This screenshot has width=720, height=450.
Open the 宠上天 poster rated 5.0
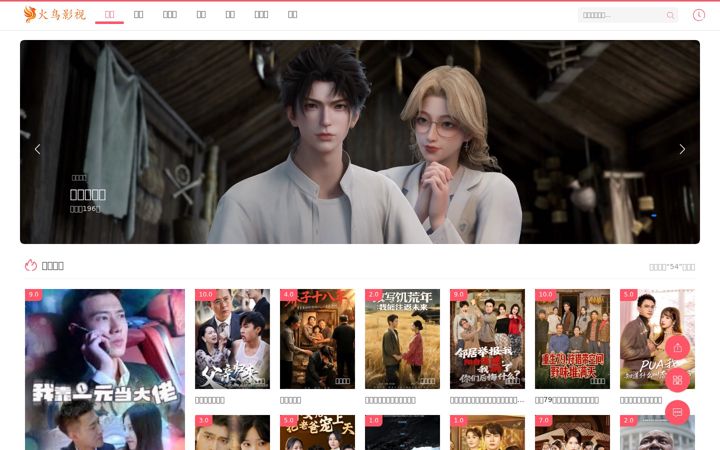pos(317,433)
